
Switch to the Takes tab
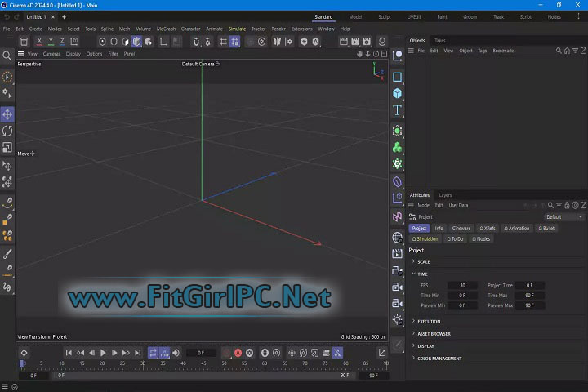(x=440, y=40)
